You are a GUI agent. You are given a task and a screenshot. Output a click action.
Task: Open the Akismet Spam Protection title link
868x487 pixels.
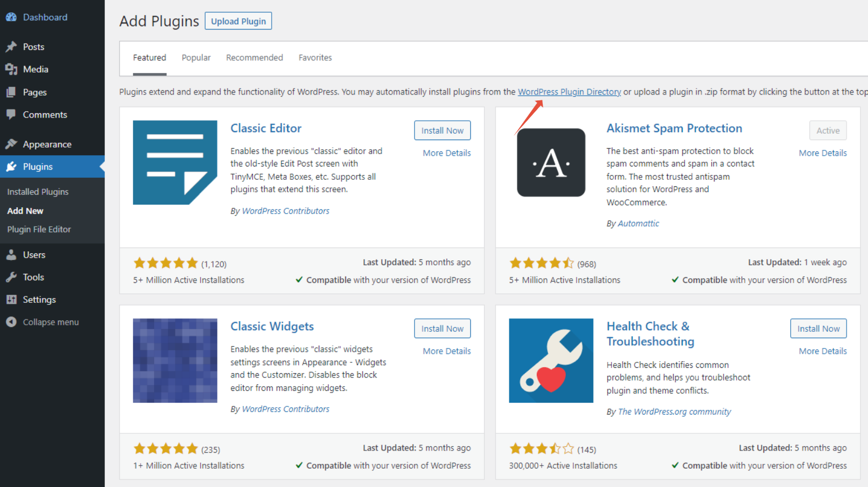pos(674,128)
